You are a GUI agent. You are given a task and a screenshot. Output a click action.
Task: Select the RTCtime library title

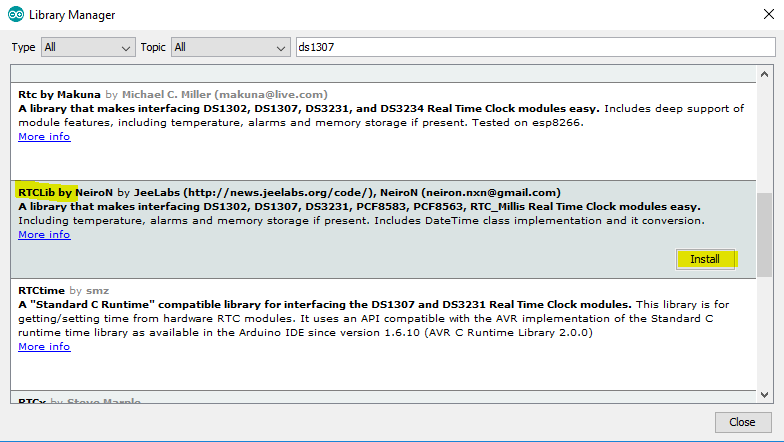pos(42,290)
